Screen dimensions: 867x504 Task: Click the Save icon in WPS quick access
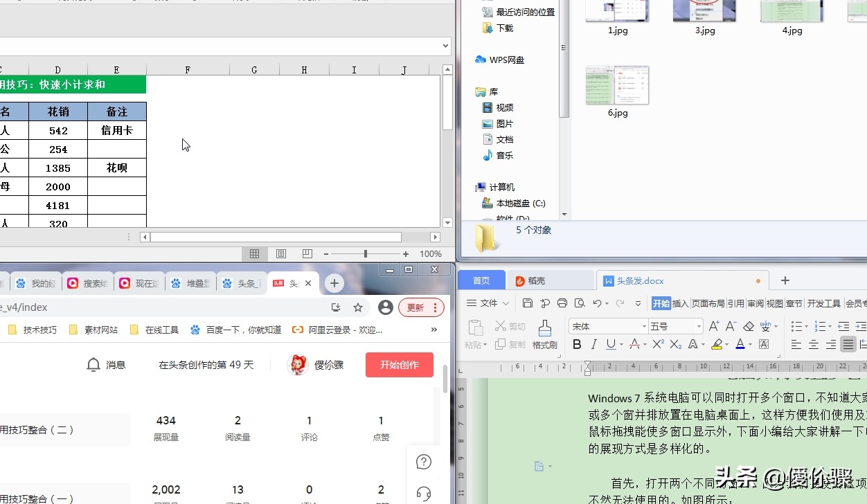[x=528, y=303]
